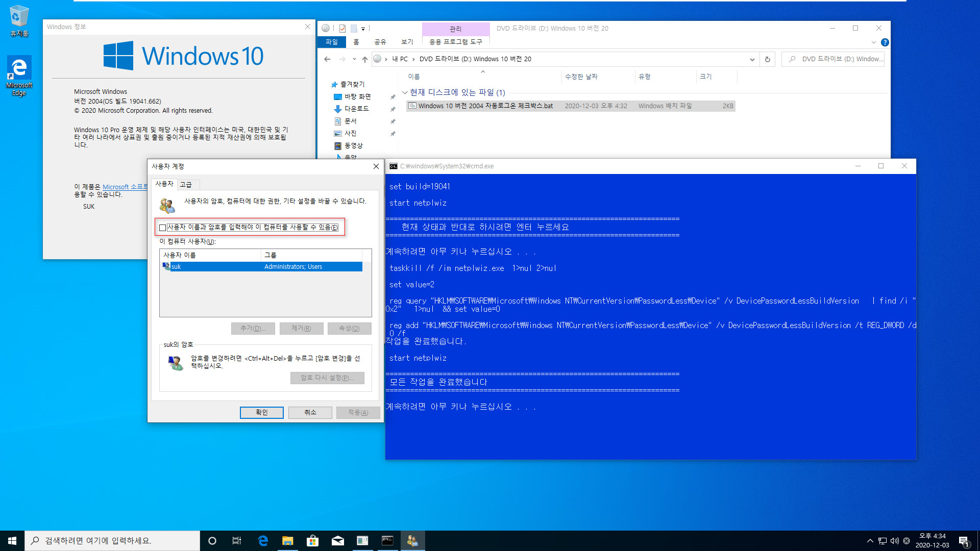Open the Microsoft 소프트 license link in Windows 정보
The width and height of the screenshot is (980, 551).
(x=125, y=187)
